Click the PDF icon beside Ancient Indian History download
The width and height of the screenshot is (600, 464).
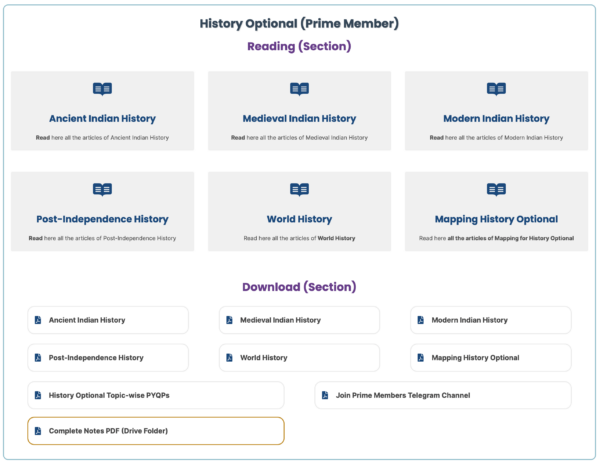38,320
